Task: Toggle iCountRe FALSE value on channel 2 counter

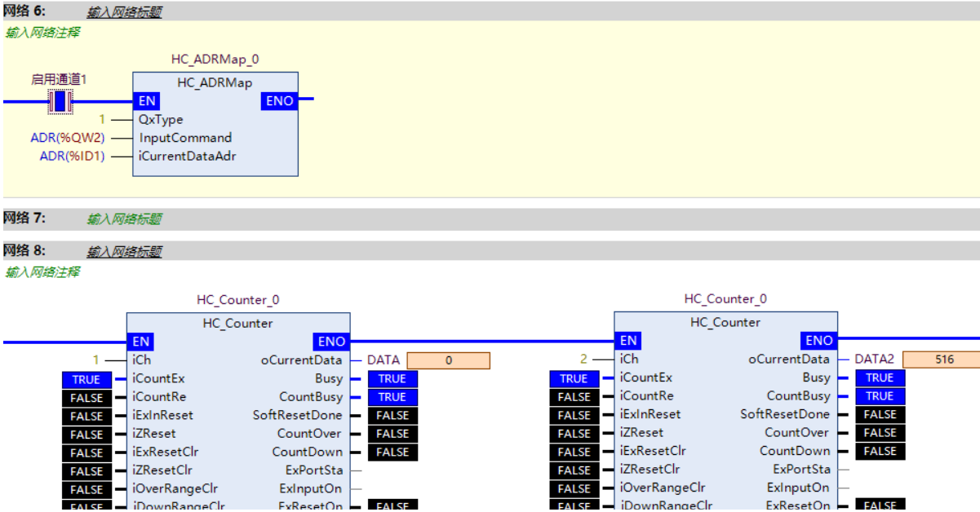Action: pyautogui.click(x=574, y=397)
